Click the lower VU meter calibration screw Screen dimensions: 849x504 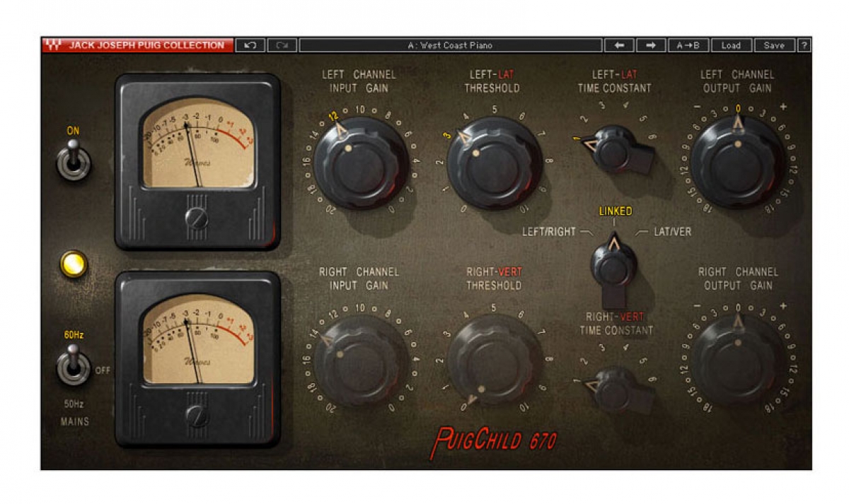point(197,416)
